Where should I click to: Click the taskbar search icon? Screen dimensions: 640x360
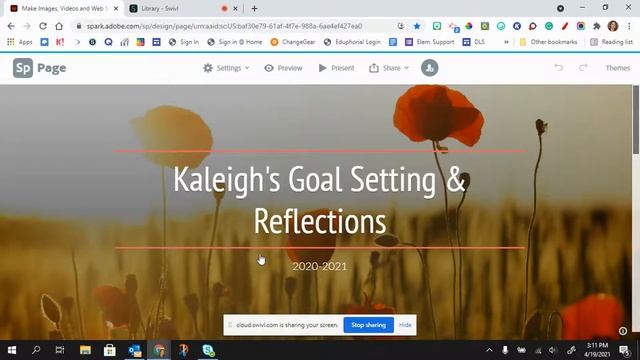[x=36, y=350]
